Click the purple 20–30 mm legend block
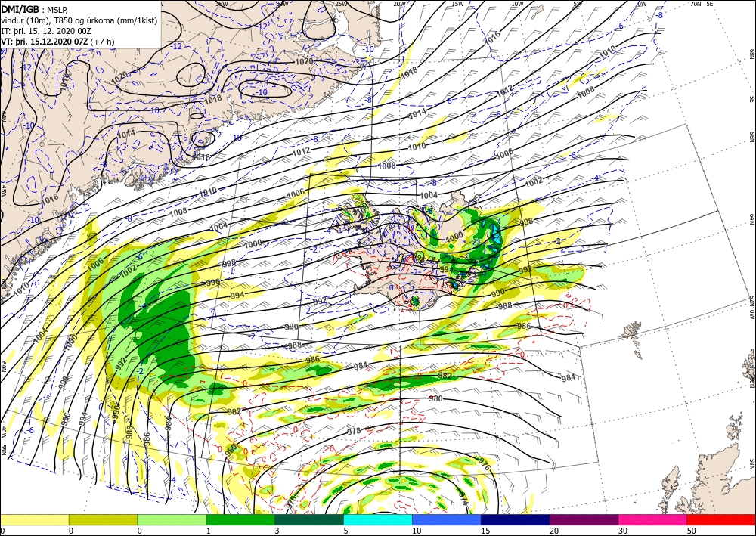The width and height of the screenshot is (756, 536). pyautogui.click(x=584, y=519)
